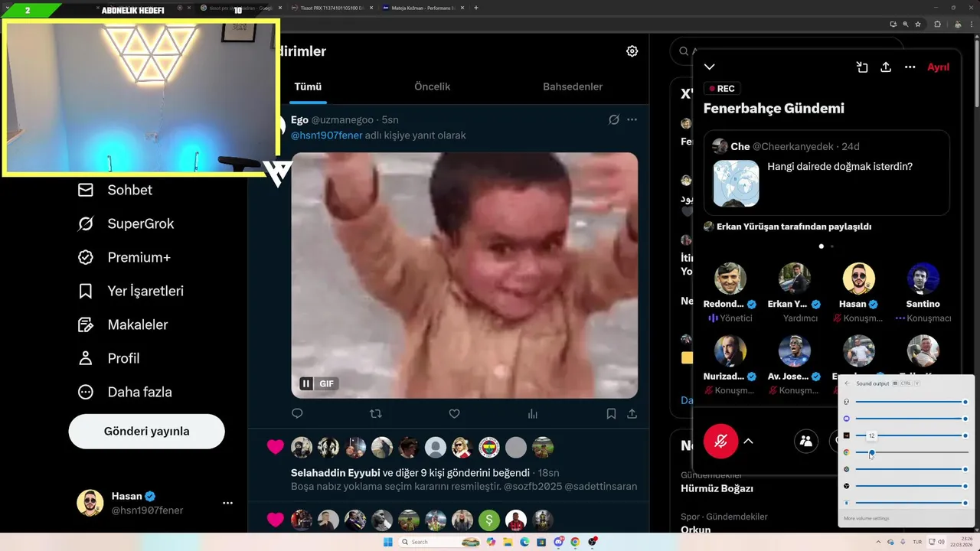Select Erkan Y... co-host avatar
Image resolution: width=980 pixels, height=551 pixels.
(795, 279)
